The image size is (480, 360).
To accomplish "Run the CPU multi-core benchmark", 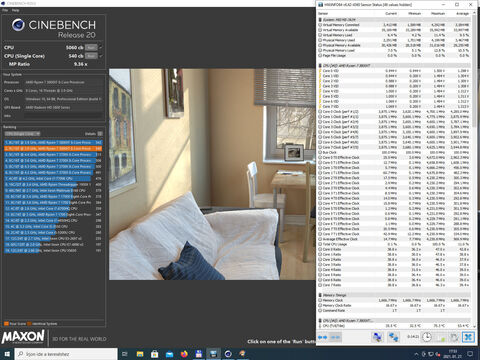I will point(91,47).
